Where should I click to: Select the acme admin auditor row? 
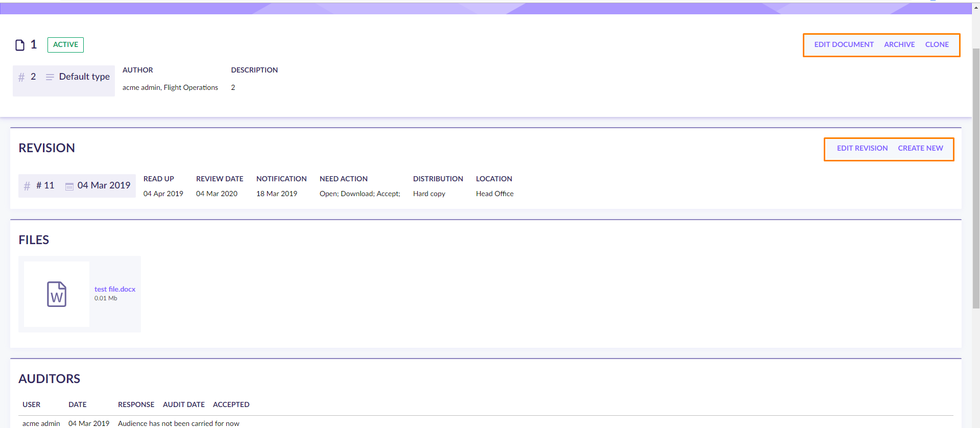click(41, 423)
